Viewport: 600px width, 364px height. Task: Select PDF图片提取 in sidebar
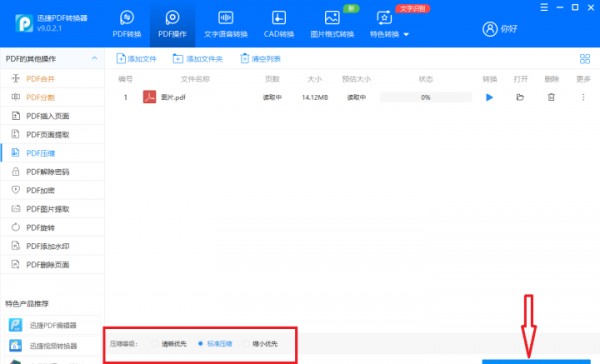[x=52, y=209]
